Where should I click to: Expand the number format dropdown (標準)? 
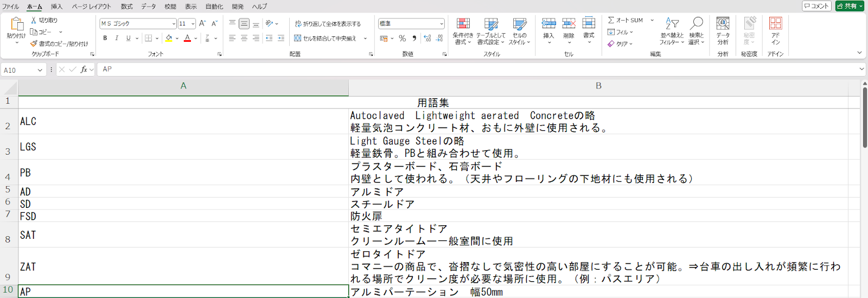[x=442, y=24]
